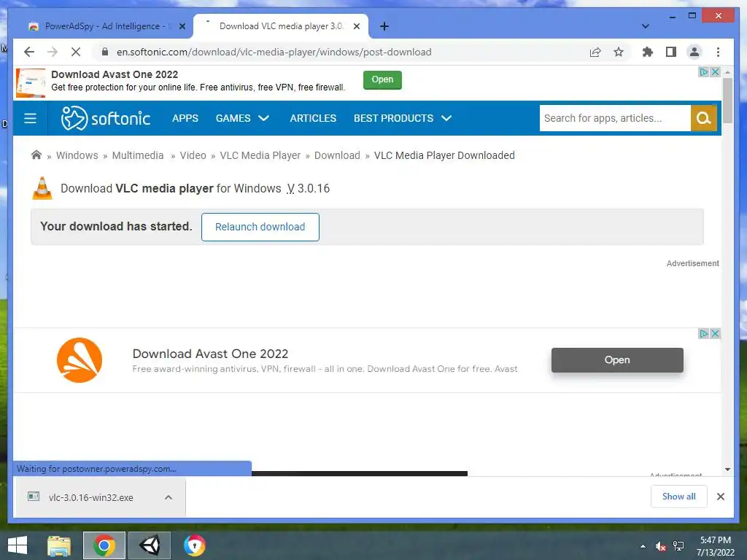
Task: Select the Download VLC media player tab
Action: [281, 26]
